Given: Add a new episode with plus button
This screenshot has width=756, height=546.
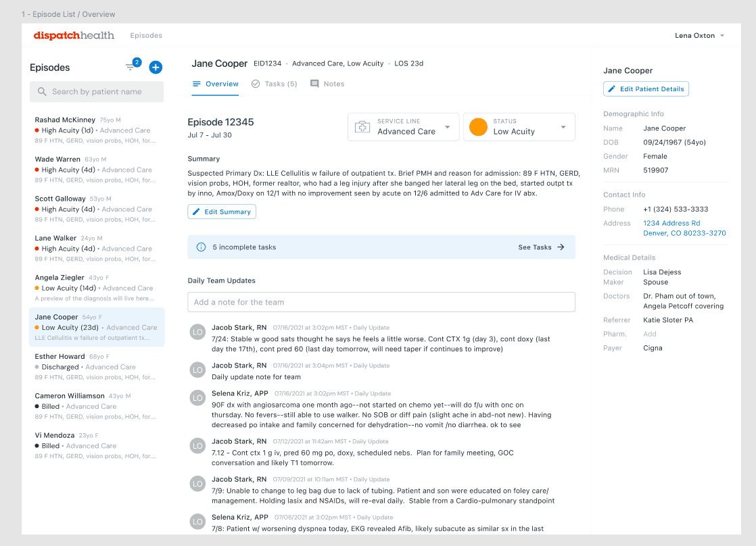Looking at the screenshot, I should (x=156, y=67).
